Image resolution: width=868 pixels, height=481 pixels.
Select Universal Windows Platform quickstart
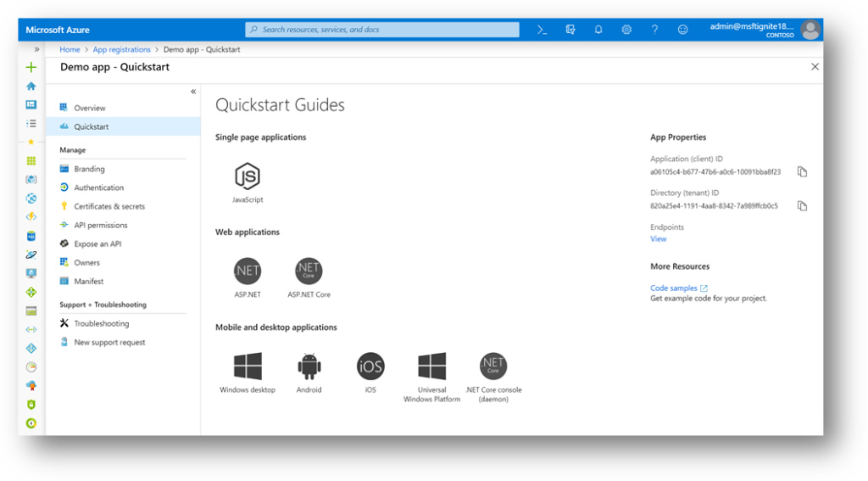click(x=431, y=366)
